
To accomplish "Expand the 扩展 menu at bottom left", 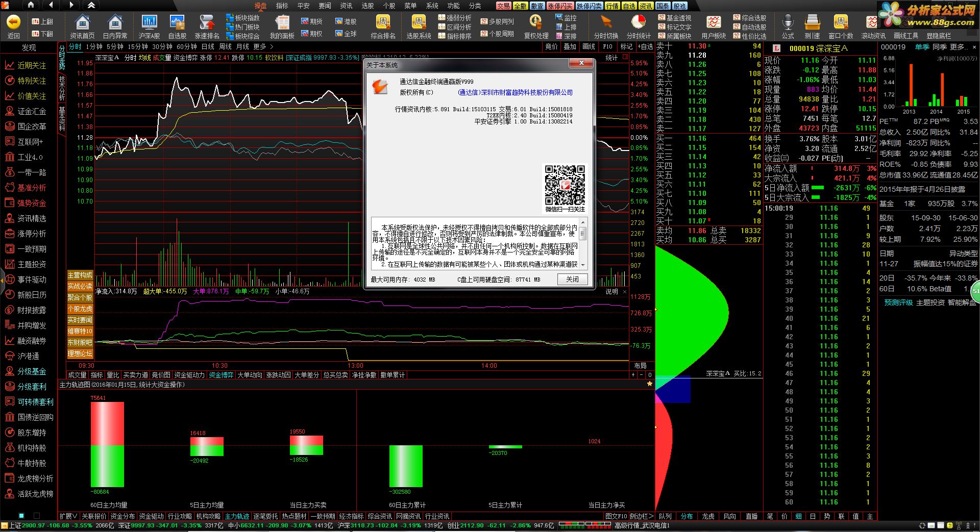I will 68,516.
